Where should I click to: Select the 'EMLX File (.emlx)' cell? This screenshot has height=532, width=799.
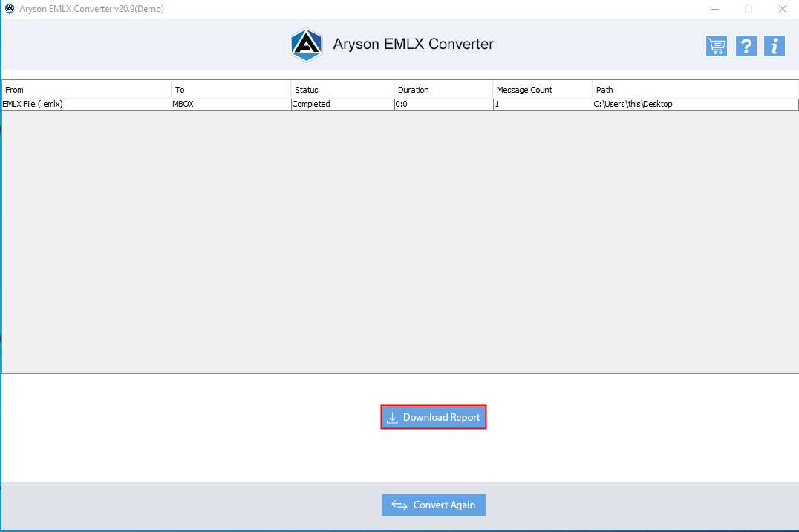87,104
